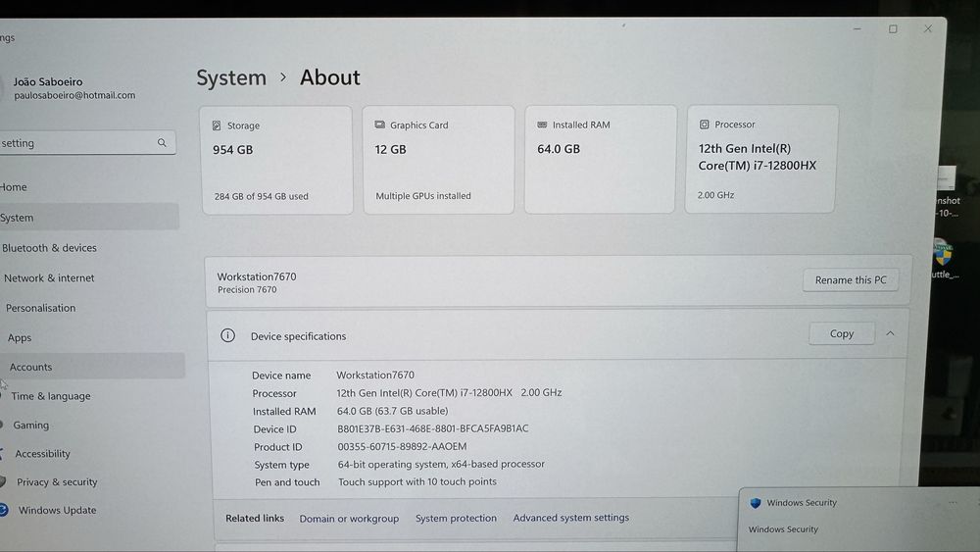Open Privacy & security settings
Image resolution: width=980 pixels, height=552 pixels.
coord(57,482)
